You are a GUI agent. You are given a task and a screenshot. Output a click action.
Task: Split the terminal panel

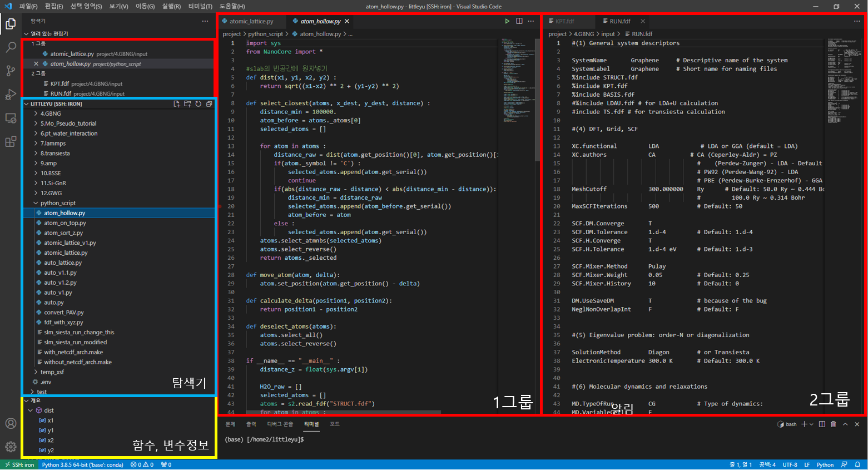point(822,424)
